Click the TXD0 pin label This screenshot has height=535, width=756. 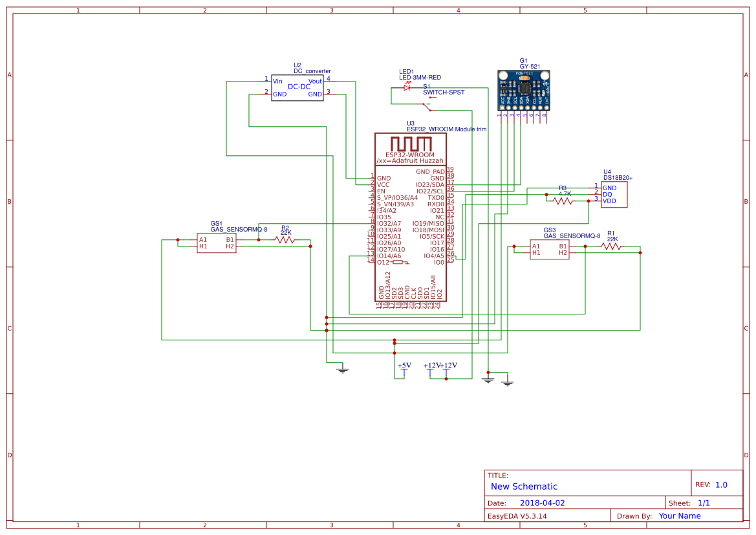[x=436, y=198]
